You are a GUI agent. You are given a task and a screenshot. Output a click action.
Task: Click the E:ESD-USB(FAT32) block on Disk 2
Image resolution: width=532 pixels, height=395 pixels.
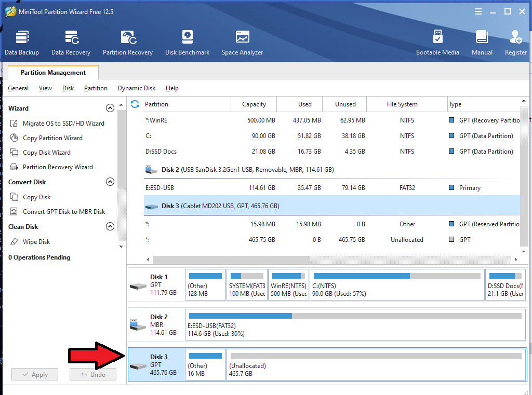(355, 325)
